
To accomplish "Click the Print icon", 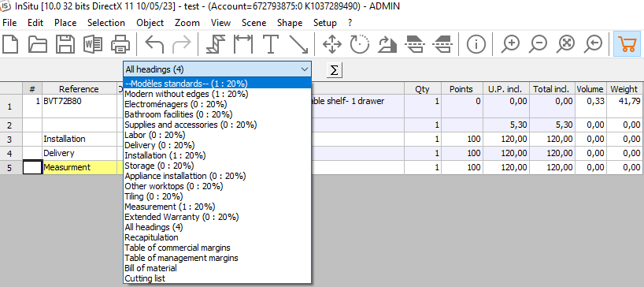I will pyautogui.click(x=120, y=43).
